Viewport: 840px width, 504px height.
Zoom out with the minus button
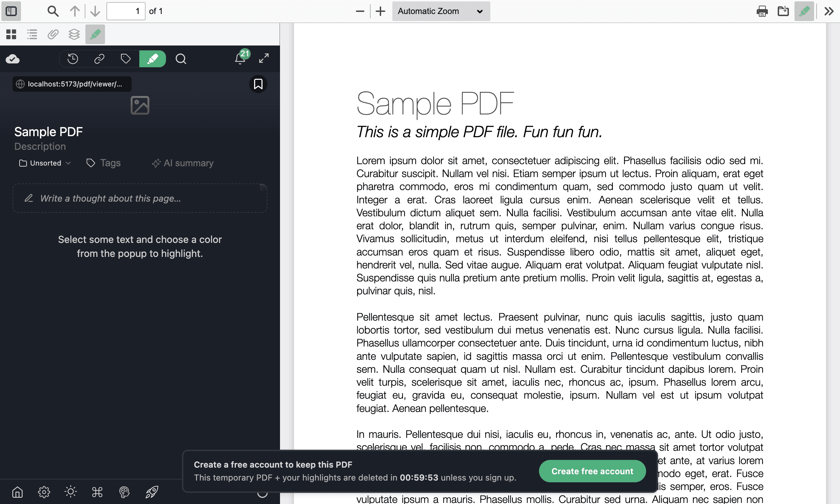360,11
